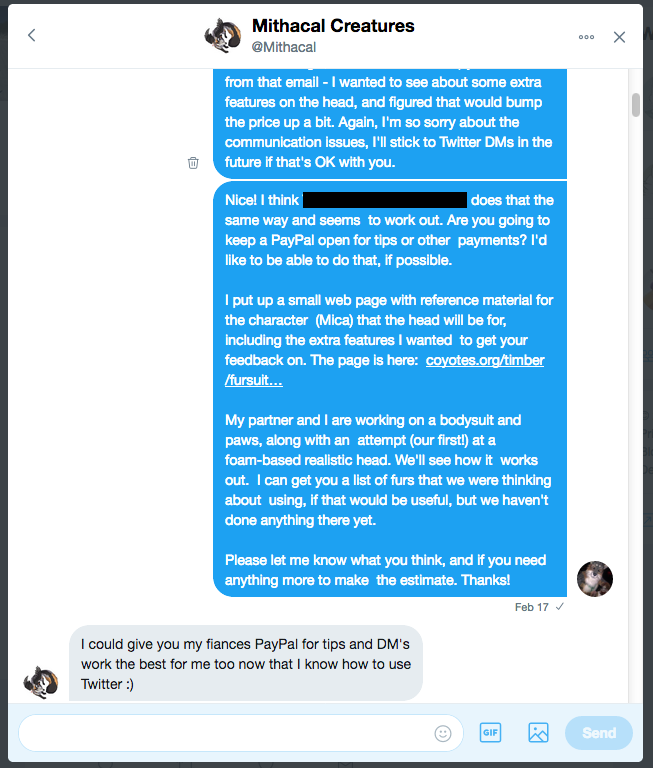Open the three-dot more options menu
This screenshot has height=768, width=653.
pyautogui.click(x=587, y=37)
